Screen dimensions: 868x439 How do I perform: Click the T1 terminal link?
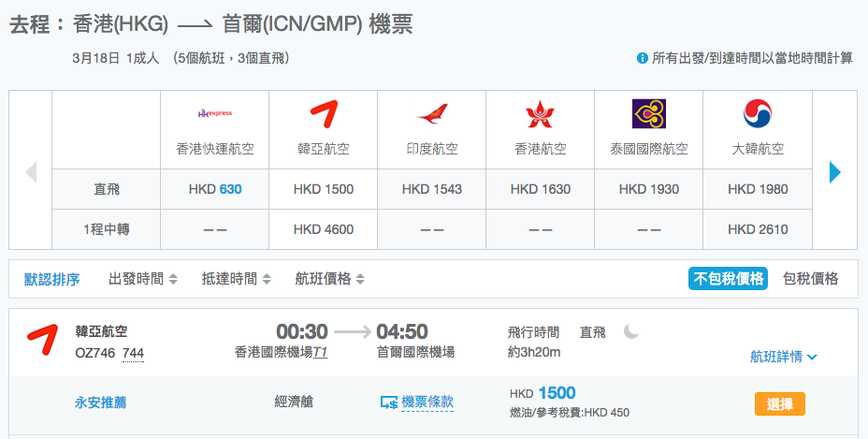[x=321, y=353]
